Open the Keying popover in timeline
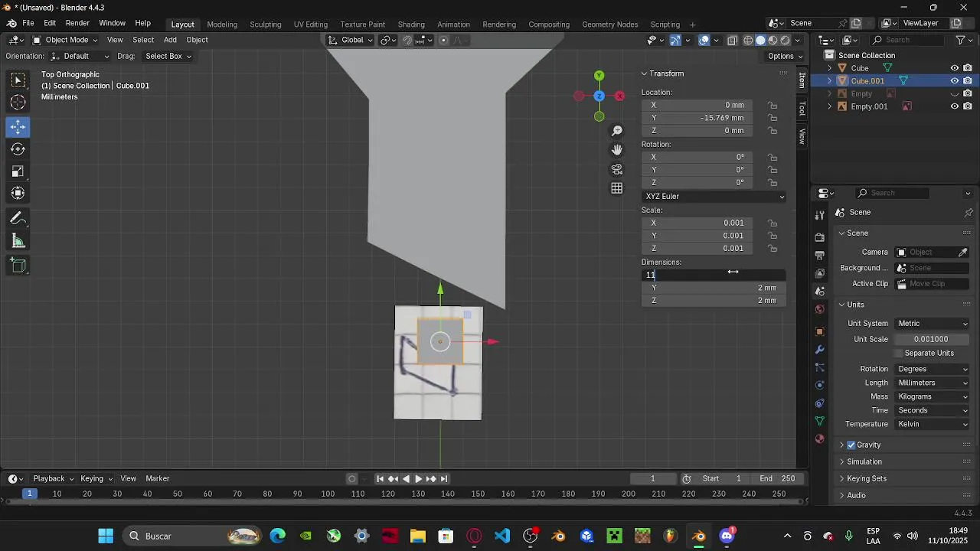980x551 pixels. [x=96, y=478]
